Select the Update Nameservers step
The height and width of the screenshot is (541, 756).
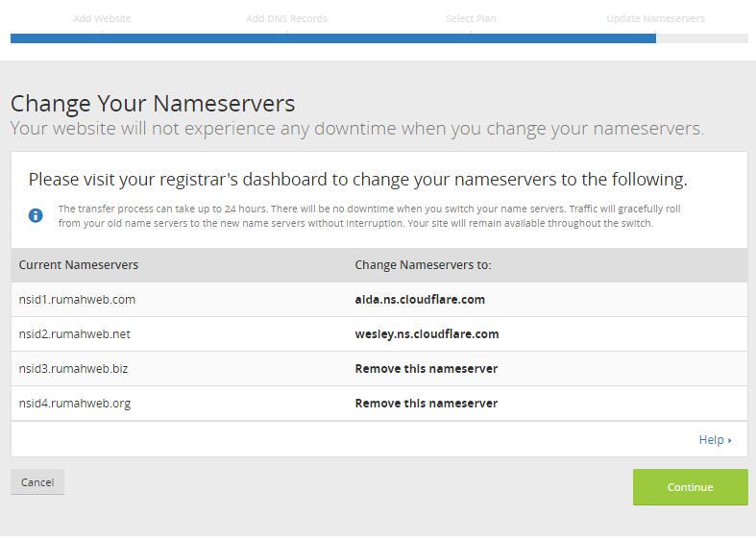[655, 18]
